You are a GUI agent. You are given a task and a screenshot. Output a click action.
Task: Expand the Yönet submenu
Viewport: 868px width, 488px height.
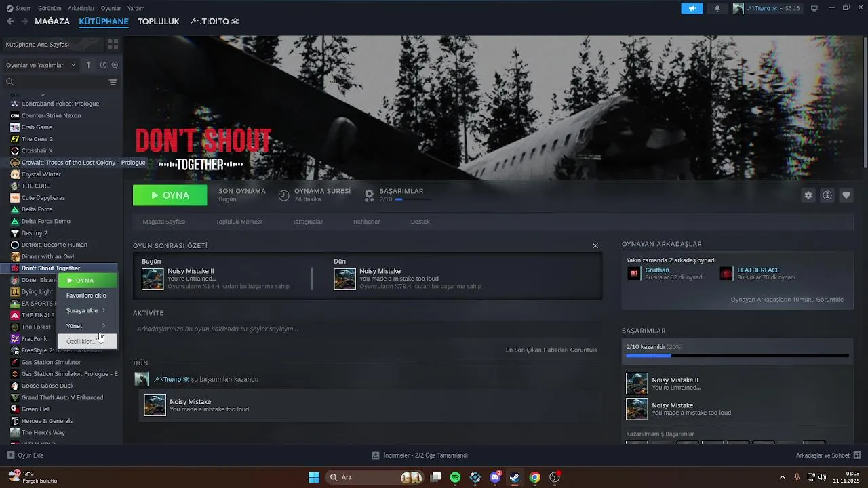point(87,326)
